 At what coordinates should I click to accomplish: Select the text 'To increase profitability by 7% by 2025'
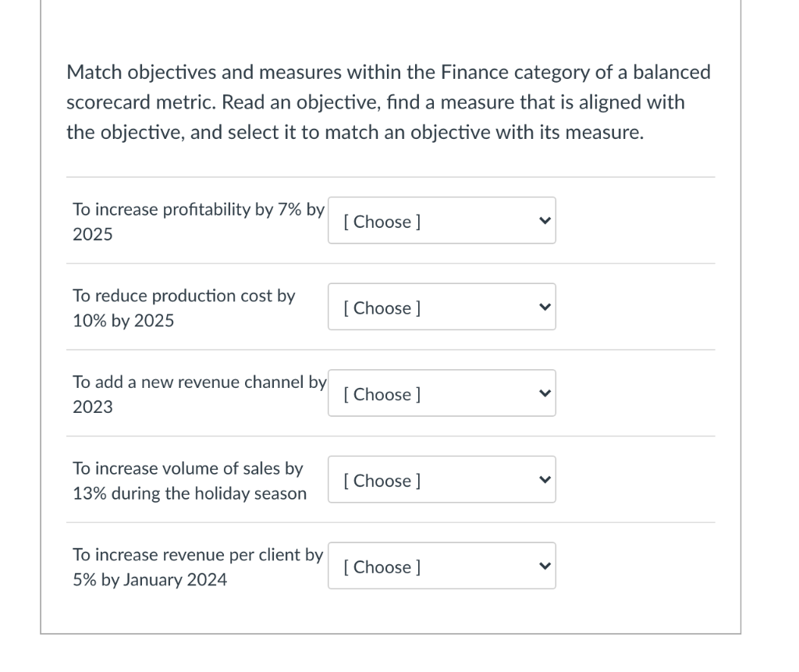pos(197,222)
